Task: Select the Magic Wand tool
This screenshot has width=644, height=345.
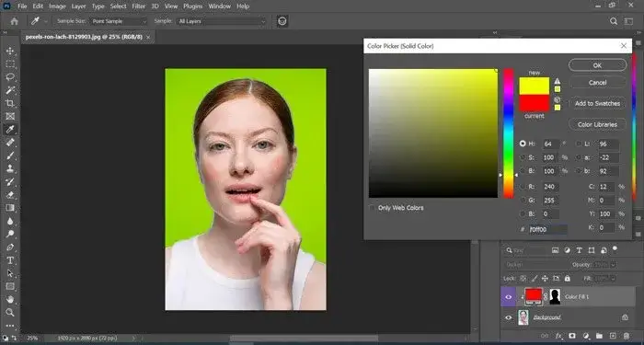Action: pyautogui.click(x=10, y=90)
